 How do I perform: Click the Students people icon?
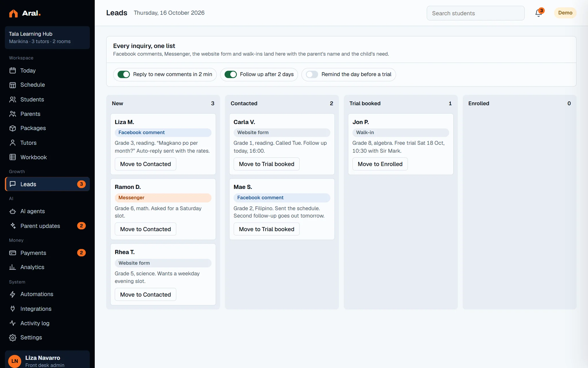[13, 99]
